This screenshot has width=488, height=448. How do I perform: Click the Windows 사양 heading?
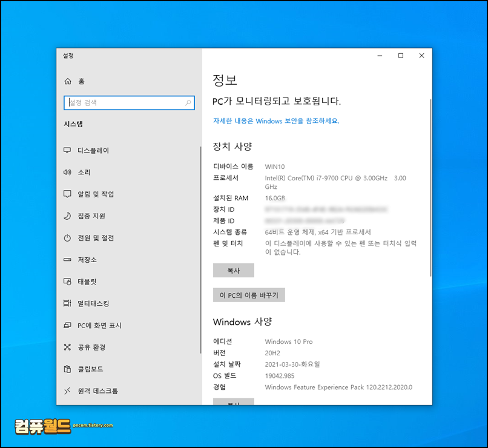(242, 321)
